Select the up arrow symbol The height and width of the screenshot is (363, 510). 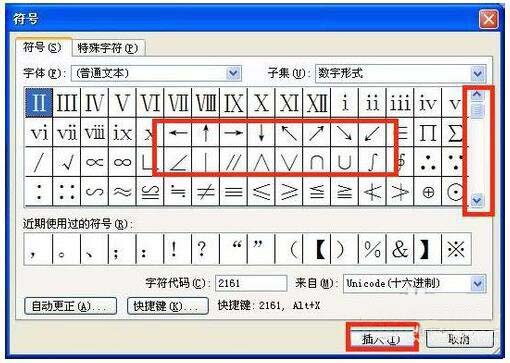coord(206,133)
